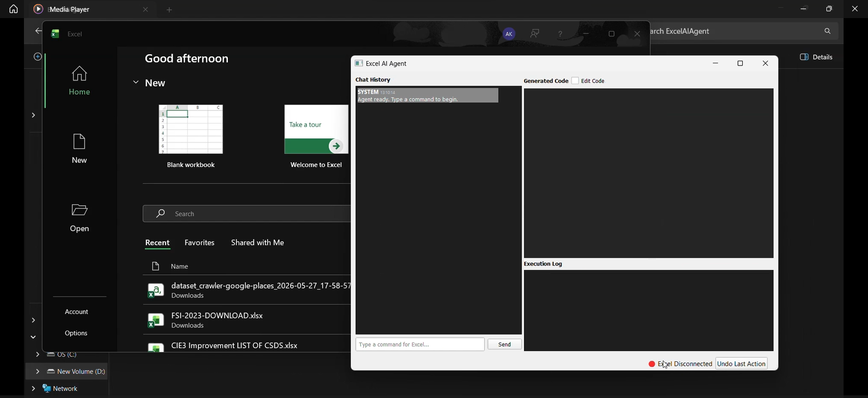868x398 pixels.
Task: Open Account page in Excel
Action: (77, 312)
